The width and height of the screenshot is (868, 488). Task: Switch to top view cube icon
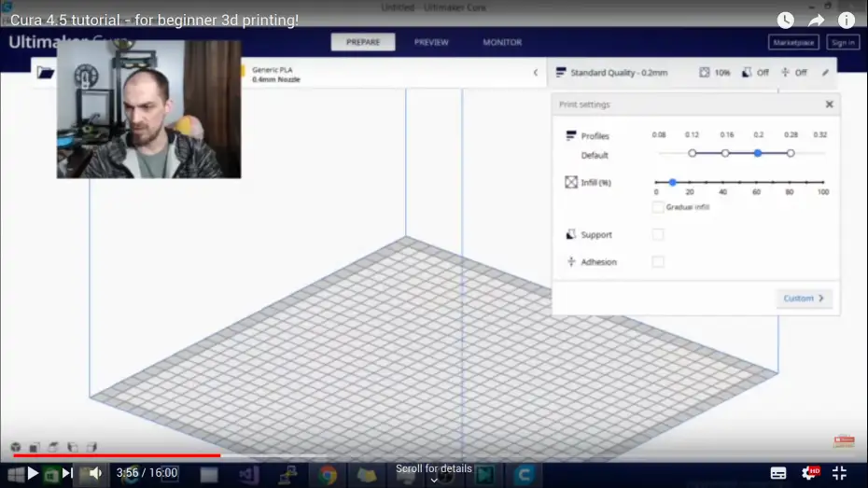(53, 447)
